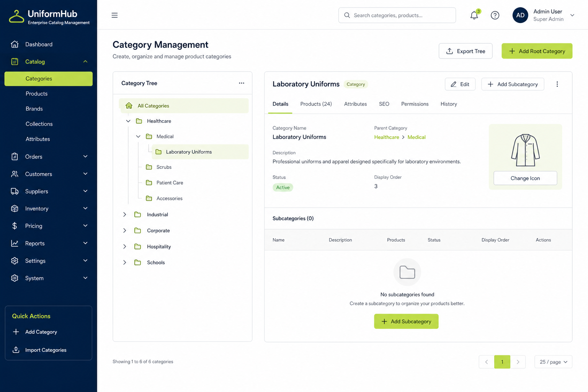
Task: Click the empty subcategories folder icon
Action: coord(407,272)
